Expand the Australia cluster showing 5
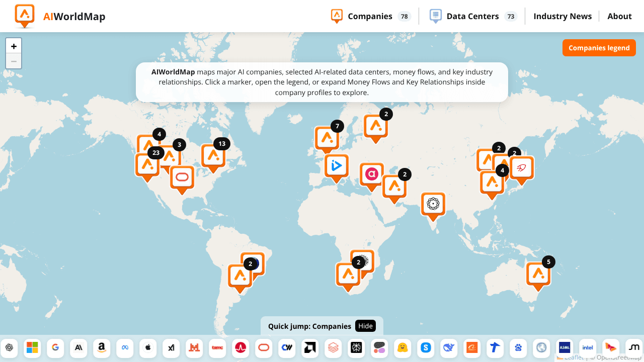The width and height of the screenshot is (644, 362). pos(538,276)
